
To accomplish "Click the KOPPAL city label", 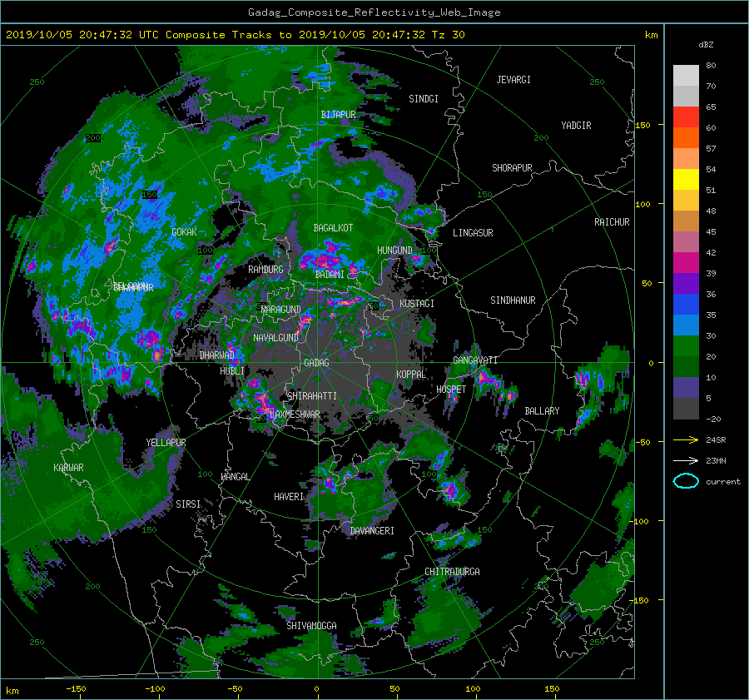I will (x=411, y=375).
